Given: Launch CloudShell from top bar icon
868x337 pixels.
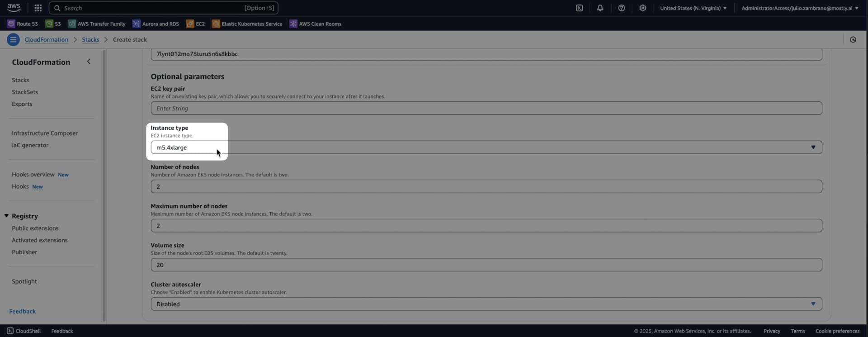Looking at the screenshot, I should pos(579,8).
